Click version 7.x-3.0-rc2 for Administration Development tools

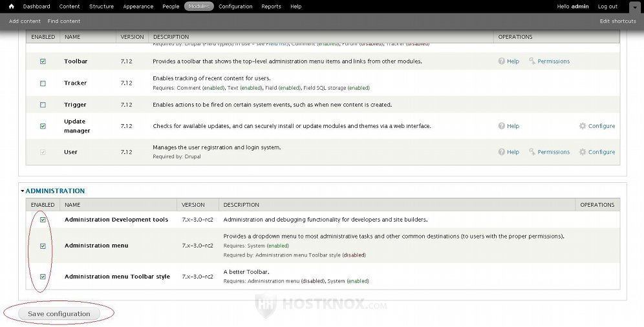[x=198, y=220]
